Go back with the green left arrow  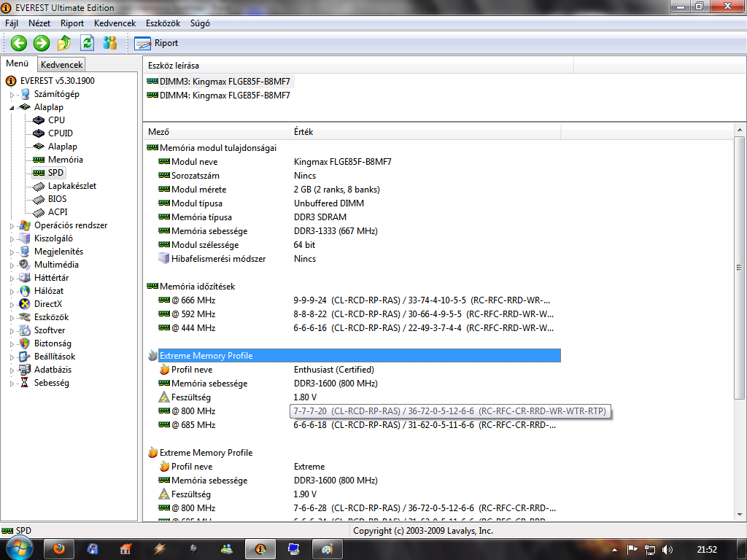tap(18, 43)
